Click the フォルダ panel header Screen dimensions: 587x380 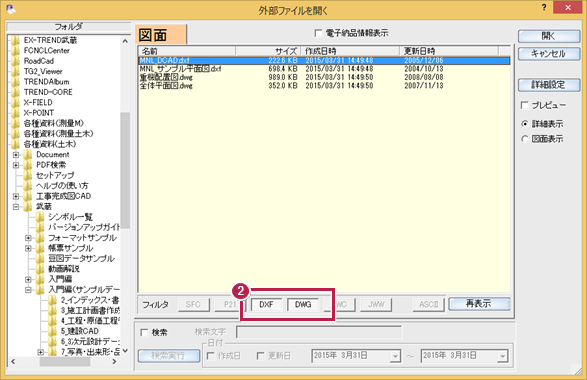(69, 27)
